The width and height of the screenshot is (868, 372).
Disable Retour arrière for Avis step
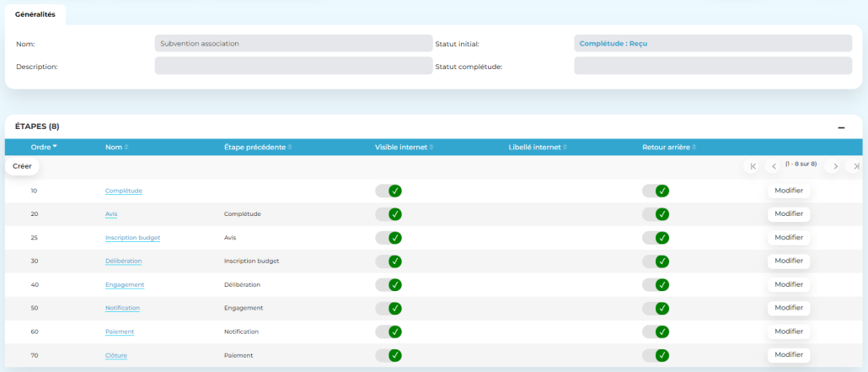(x=656, y=214)
